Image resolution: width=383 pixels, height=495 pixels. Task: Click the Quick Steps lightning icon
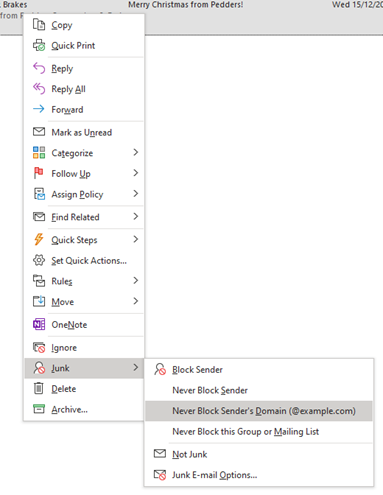[x=39, y=240]
